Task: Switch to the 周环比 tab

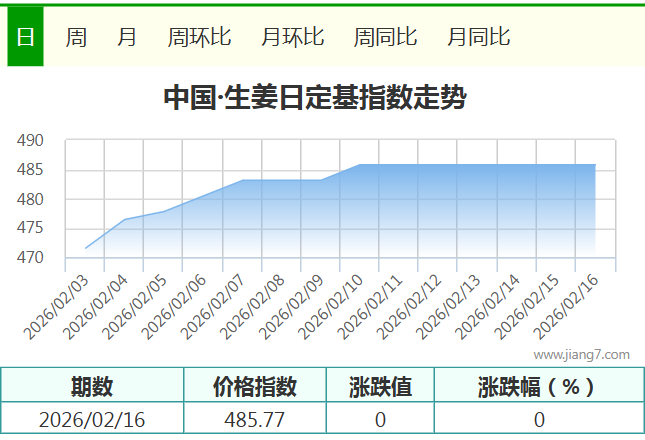Action: [199, 37]
